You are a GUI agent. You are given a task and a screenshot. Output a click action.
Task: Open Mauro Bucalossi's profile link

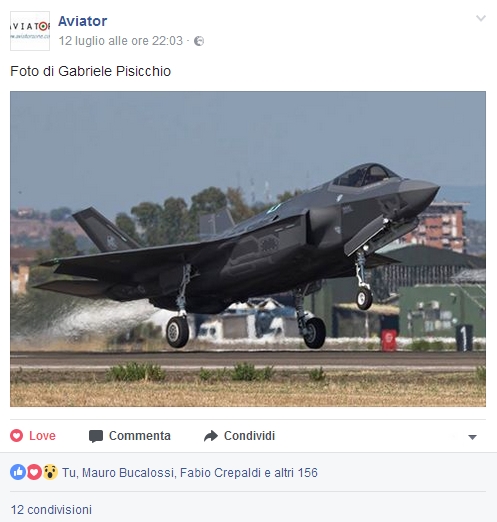[x=128, y=473]
